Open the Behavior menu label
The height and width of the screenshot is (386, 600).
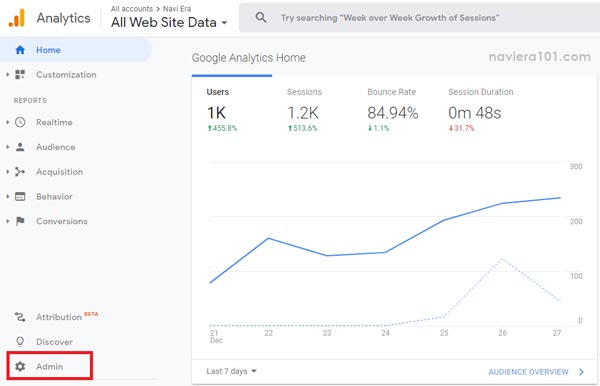54,197
